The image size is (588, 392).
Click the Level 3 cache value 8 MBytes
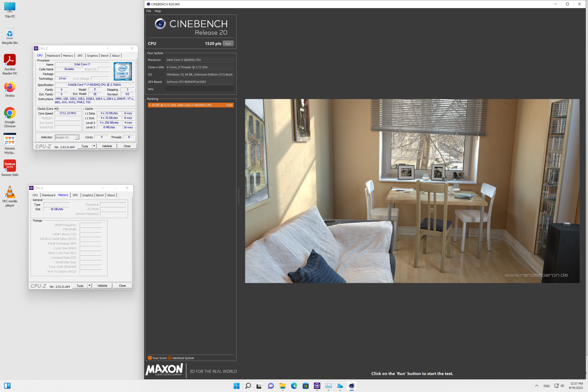[109, 127]
